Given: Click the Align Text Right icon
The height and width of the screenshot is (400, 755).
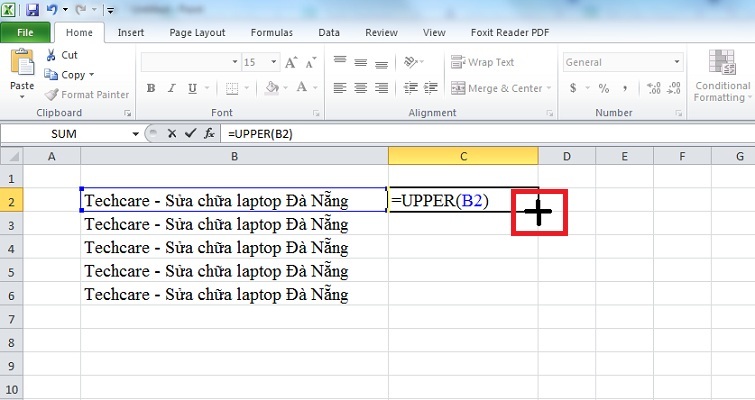Looking at the screenshot, I should tap(381, 88).
